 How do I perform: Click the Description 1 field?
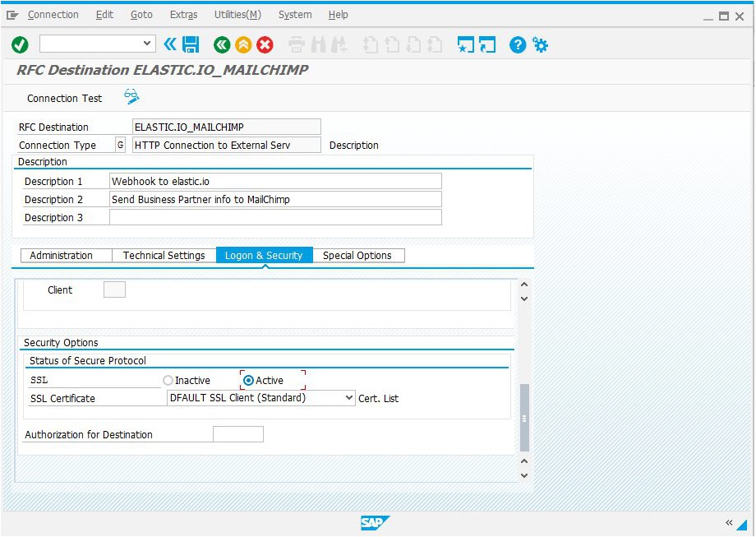(x=275, y=181)
